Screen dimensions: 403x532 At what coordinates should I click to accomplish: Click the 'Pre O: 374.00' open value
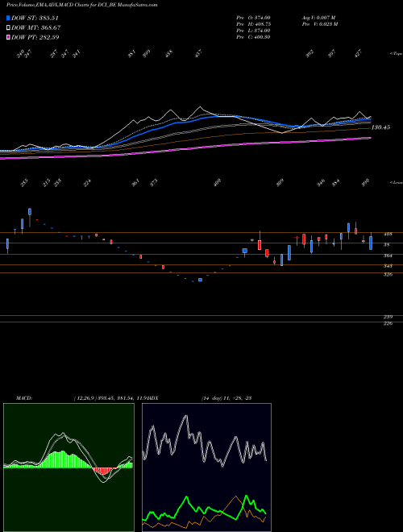[x=253, y=18]
